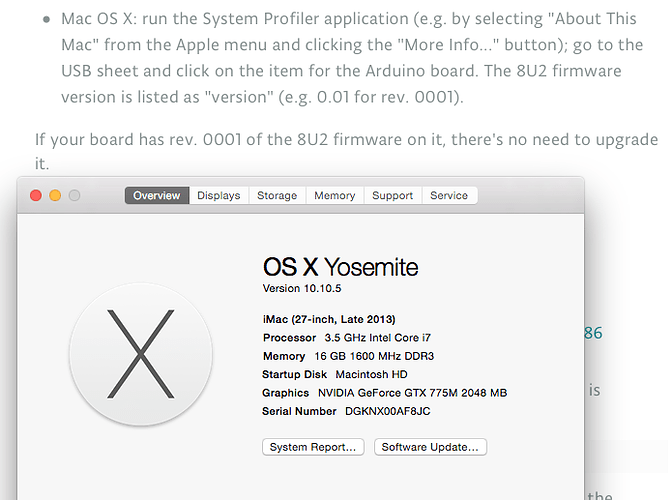Close the About This Mac window
Viewport: 672px width, 500px height.
36,196
